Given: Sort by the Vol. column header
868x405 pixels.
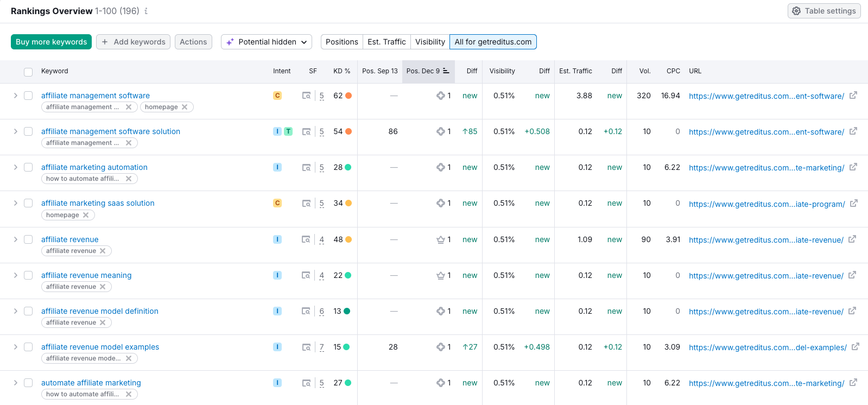Looking at the screenshot, I should point(645,71).
